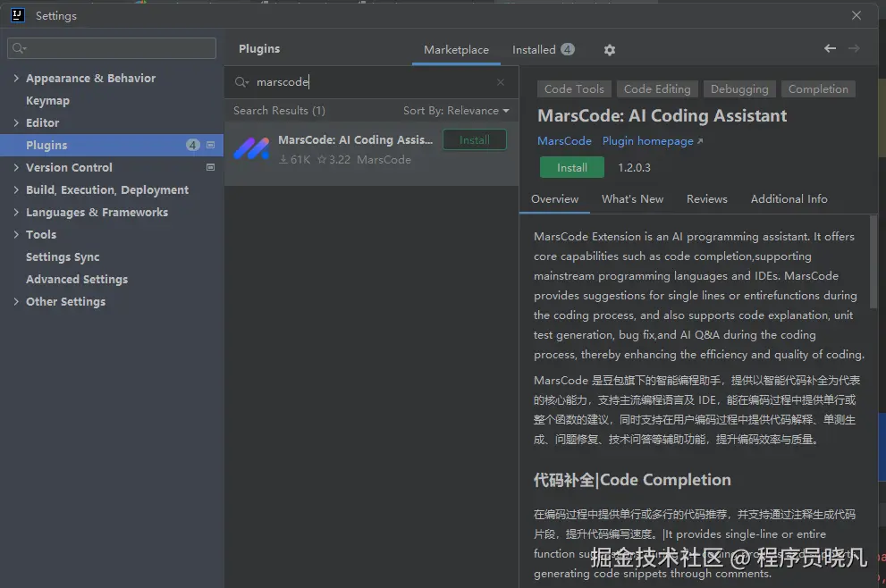886x588 pixels.
Task: Expand Version Control settings node
Action: [16, 167]
